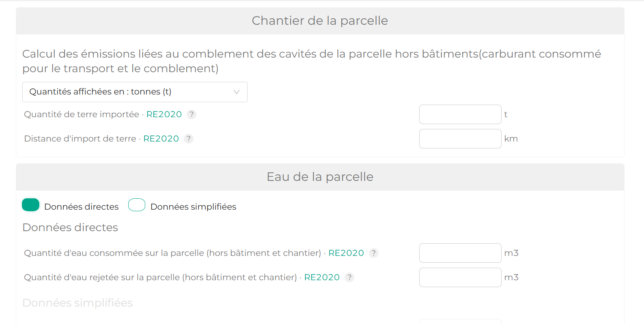This screenshot has width=644, height=324.
Task: Click the Données simplifiées label text
Action: point(193,207)
